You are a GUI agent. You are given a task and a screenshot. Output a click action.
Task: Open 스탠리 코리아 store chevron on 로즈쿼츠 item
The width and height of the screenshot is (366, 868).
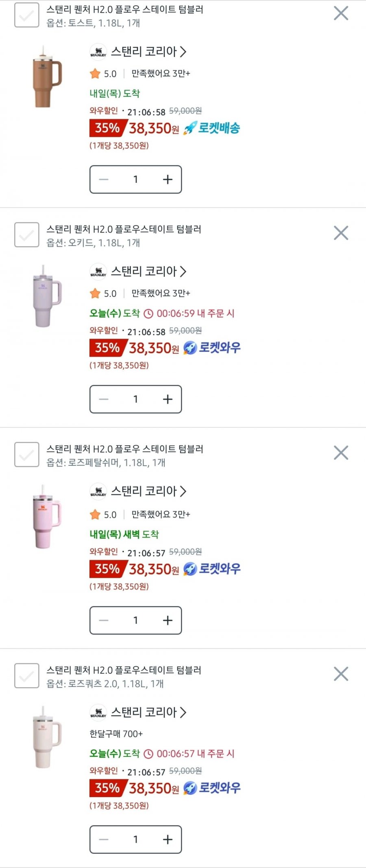click(x=183, y=712)
